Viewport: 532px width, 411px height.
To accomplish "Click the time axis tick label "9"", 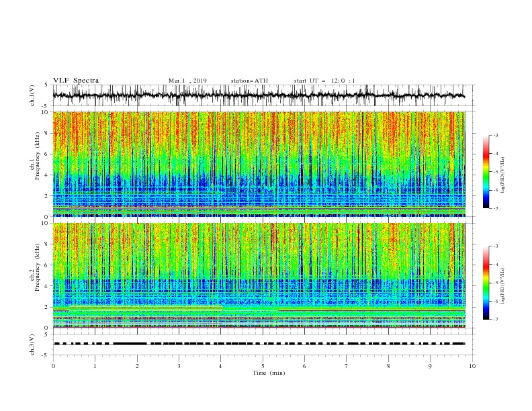I will click(430, 366).
